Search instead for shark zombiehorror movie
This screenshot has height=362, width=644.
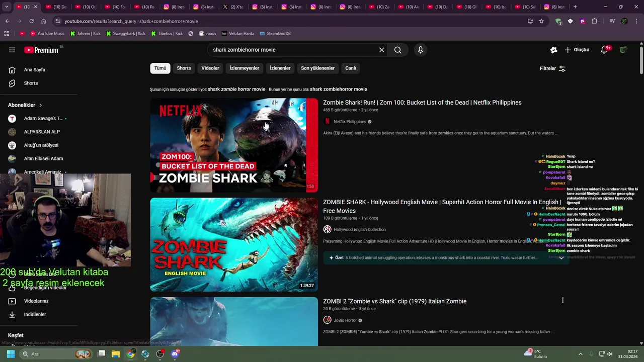339,89
